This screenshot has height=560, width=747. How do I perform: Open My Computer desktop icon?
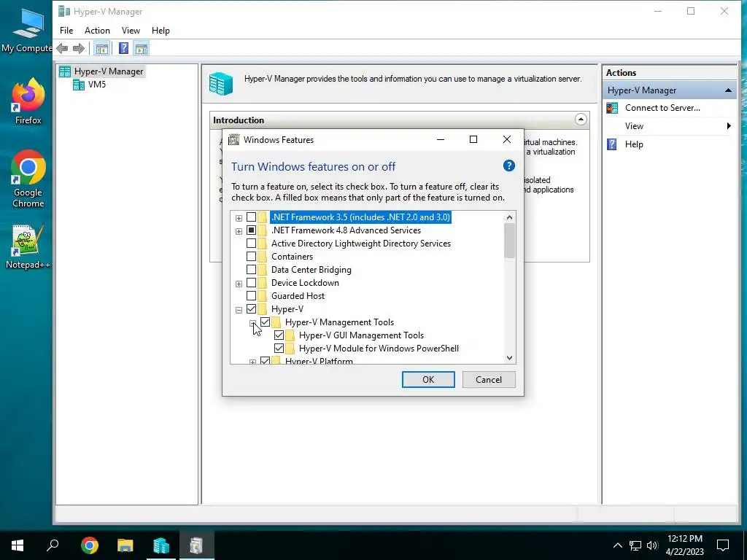(28, 29)
